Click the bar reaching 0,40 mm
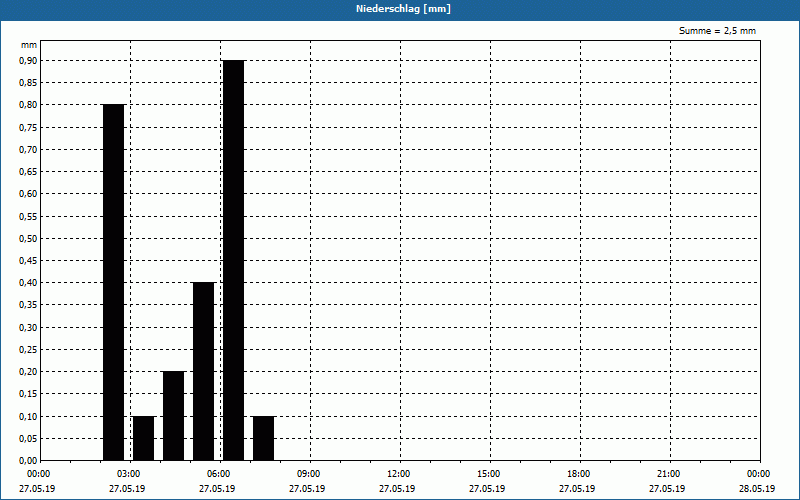 (204, 371)
